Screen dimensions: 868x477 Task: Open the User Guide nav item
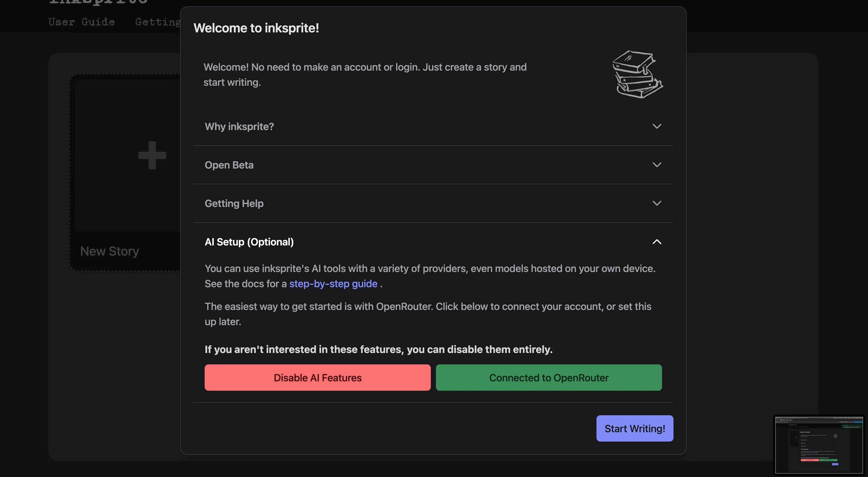82,22
